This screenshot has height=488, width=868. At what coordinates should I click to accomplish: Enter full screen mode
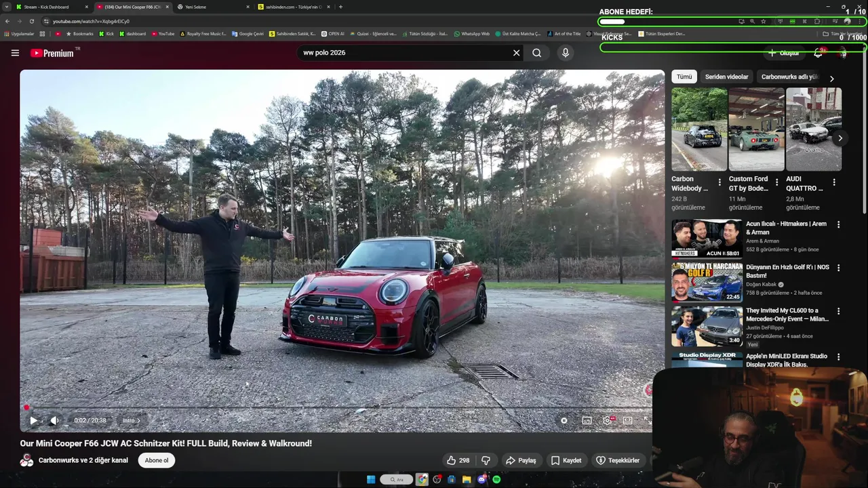coord(648,420)
